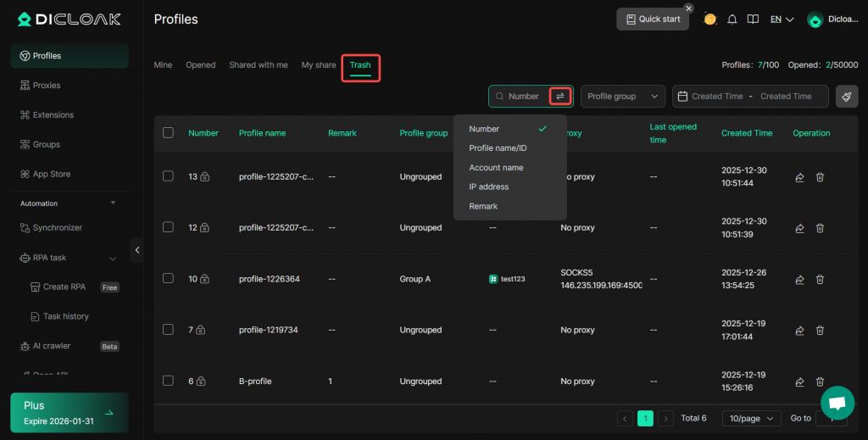868x440 pixels.
Task: Click the Created Time date range field
Action: [750, 97]
